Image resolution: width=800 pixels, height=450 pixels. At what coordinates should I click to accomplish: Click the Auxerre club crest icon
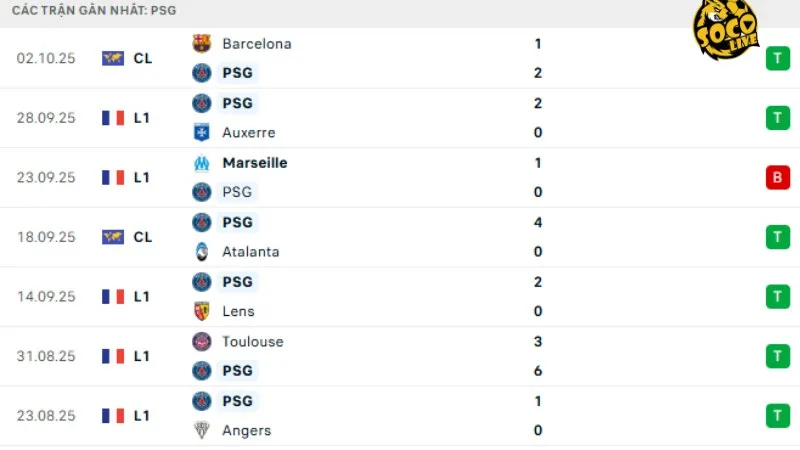pos(202,132)
